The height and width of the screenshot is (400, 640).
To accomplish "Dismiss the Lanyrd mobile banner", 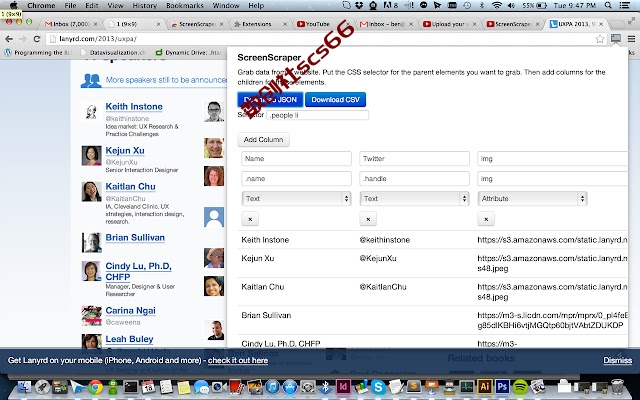I will click(618, 360).
